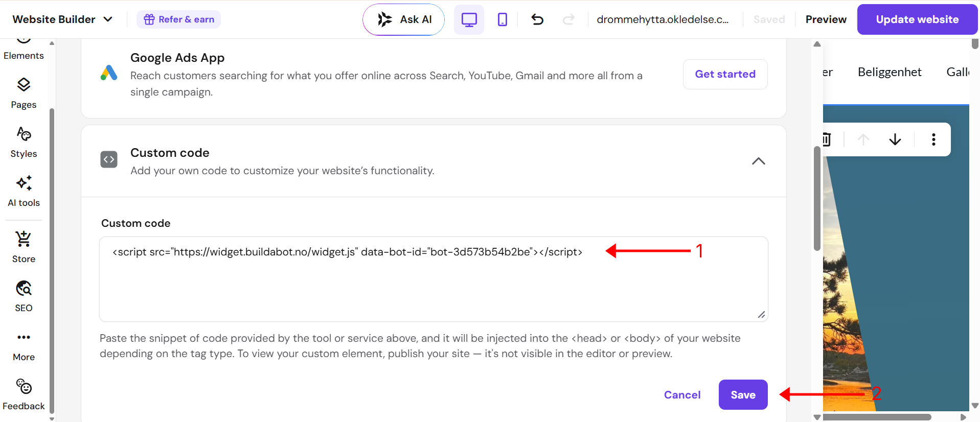The height and width of the screenshot is (422, 980).
Task: Collapse the Custom code section
Action: tap(759, 161)
